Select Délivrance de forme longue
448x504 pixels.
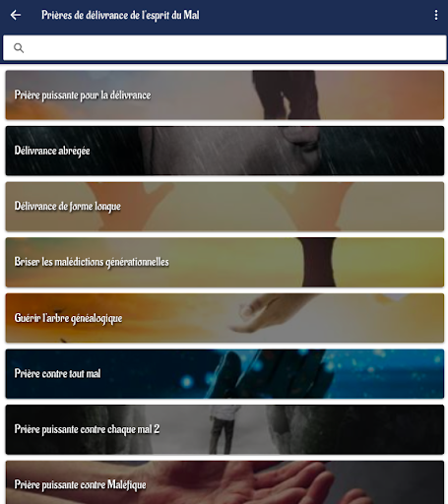224,207
